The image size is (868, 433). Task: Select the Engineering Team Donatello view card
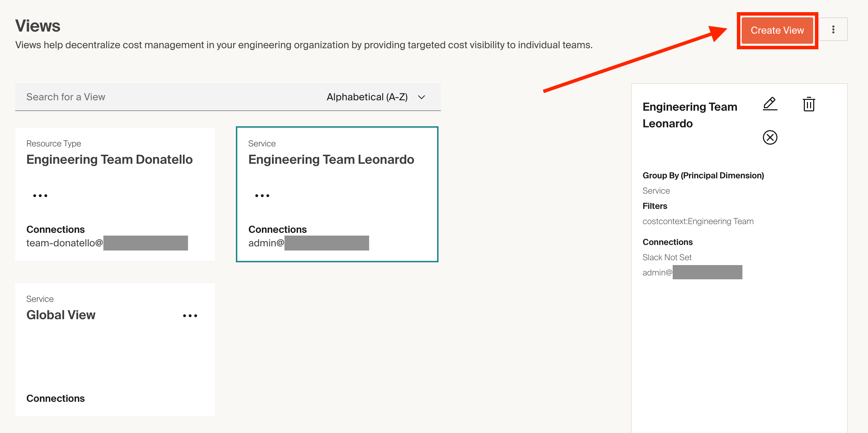tap(110, 160)
